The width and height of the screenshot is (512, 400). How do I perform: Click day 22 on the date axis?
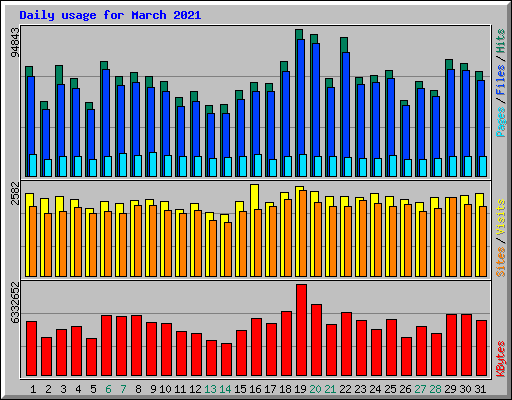tap(345, 389)
